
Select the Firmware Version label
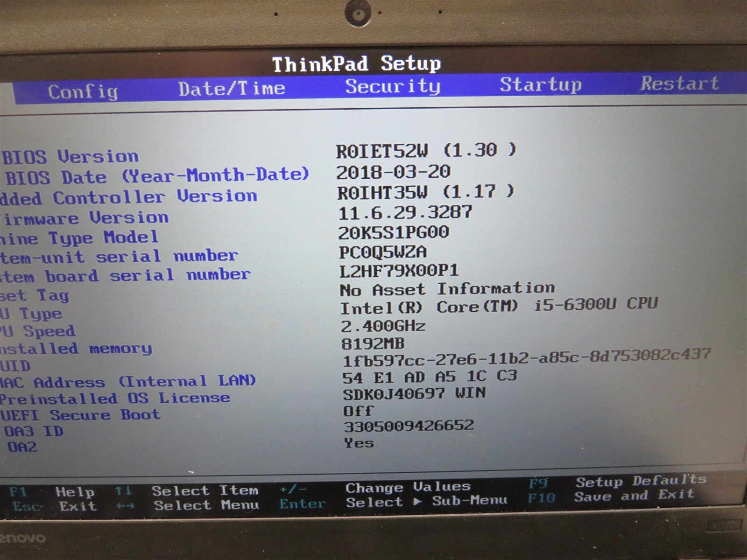84,217
